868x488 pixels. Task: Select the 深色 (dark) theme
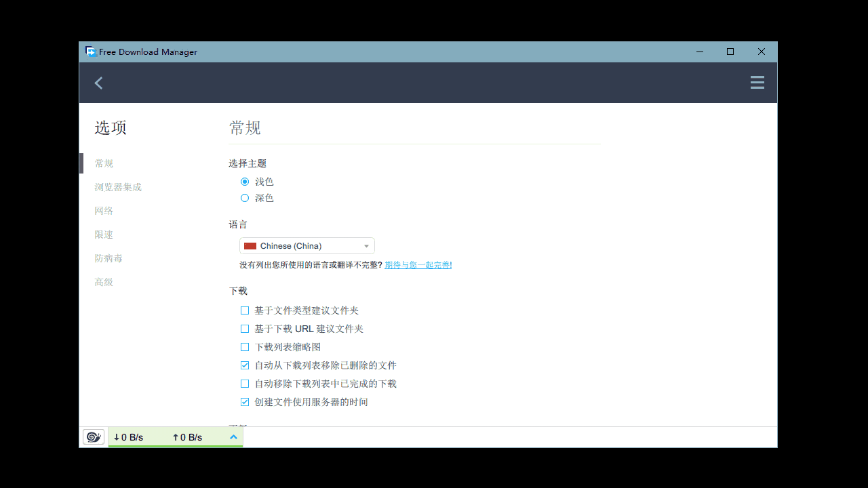[245, 197]
